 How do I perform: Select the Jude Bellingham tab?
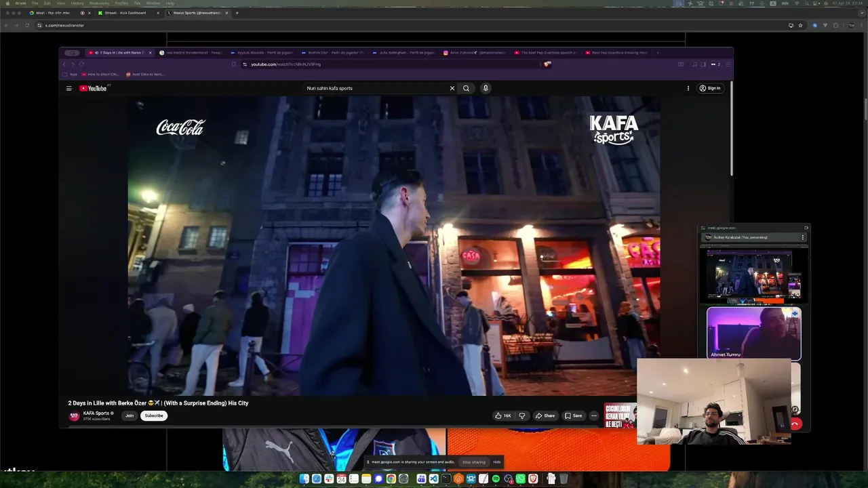404,52
